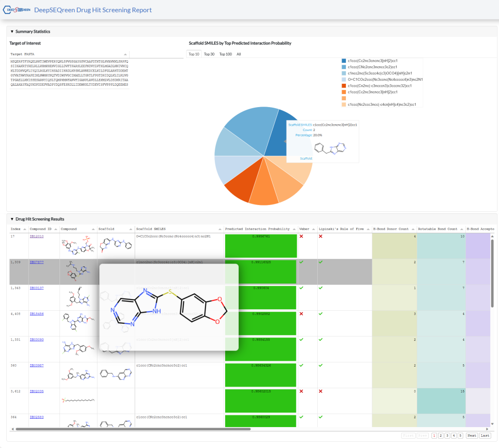Collapse the Drug Hit Screening Results section
Image resolution: width=499 pixels, height=448 pixels.
point(12,219)
